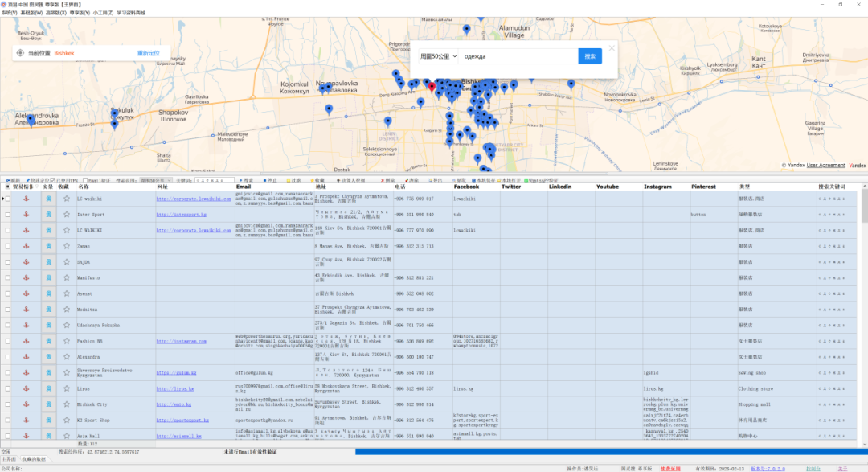Click the trade info anchor icon for LC waikiki
Viewport: 868px width, 472px height.
point(26,199)
